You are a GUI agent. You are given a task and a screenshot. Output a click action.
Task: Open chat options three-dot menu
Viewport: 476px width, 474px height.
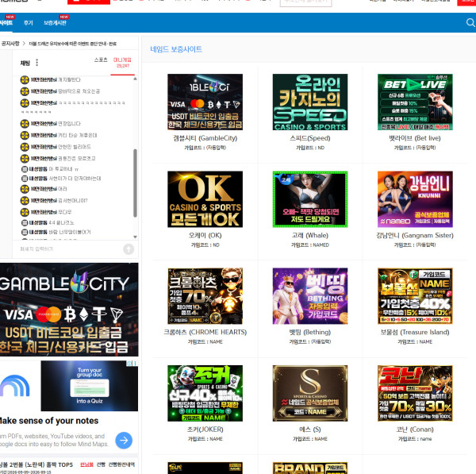tap(37, 62)
